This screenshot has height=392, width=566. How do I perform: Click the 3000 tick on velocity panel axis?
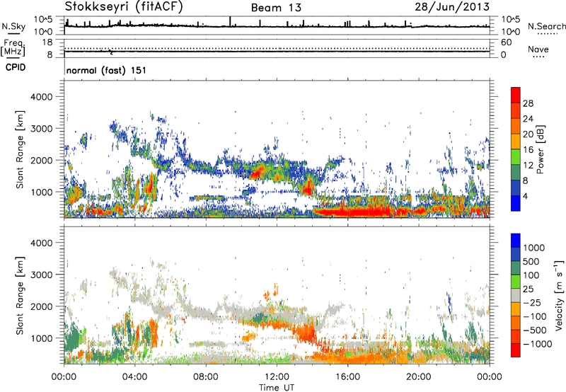(x=41, y=275)
